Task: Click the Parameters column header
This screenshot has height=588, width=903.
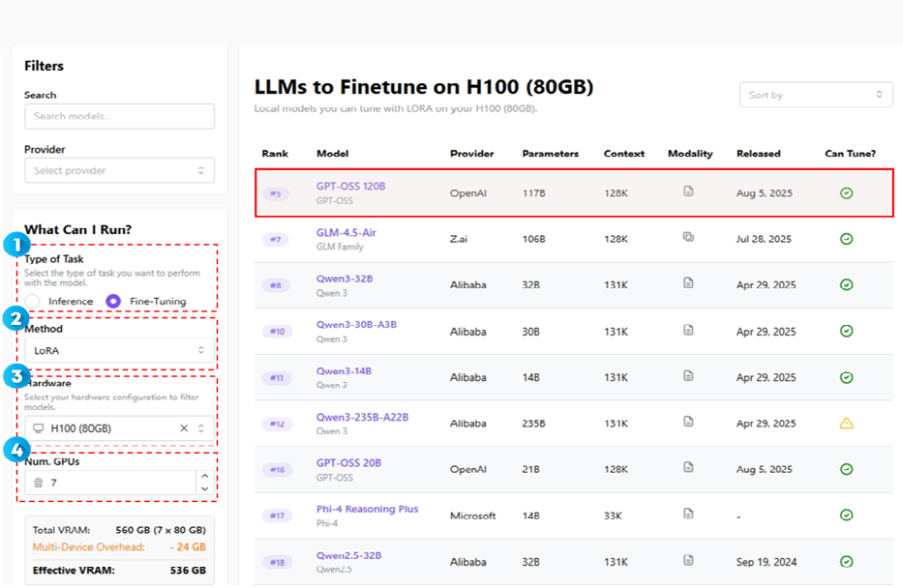Action: [550, 154]
